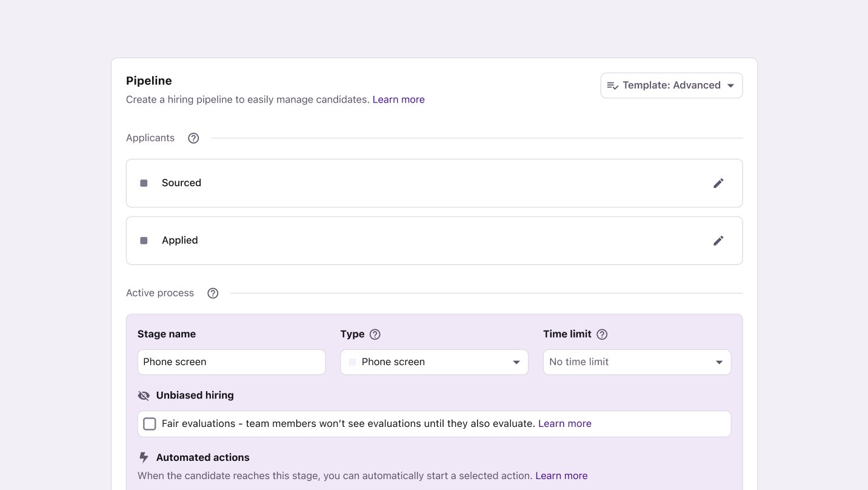
Task: Click the Phone screen type color swatch
Action: pos(352,362)
